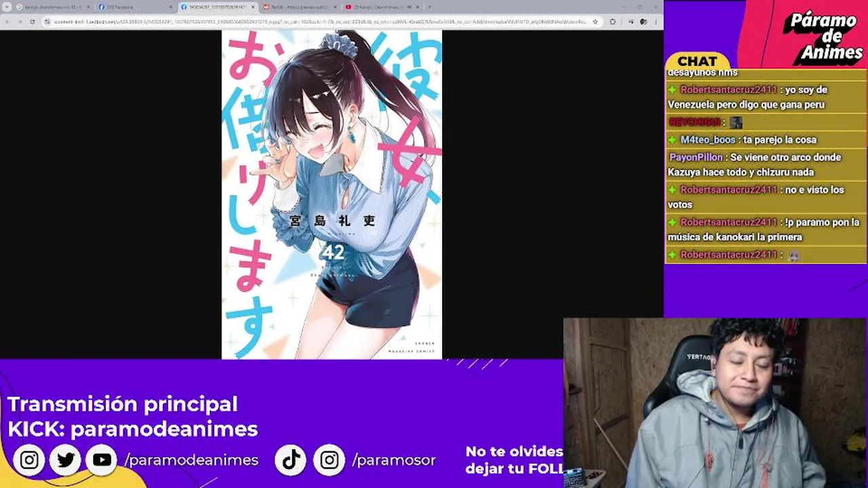Viewport: 868px width, 488px height.
Task: Go back in the browser
Action: point(8,22)
